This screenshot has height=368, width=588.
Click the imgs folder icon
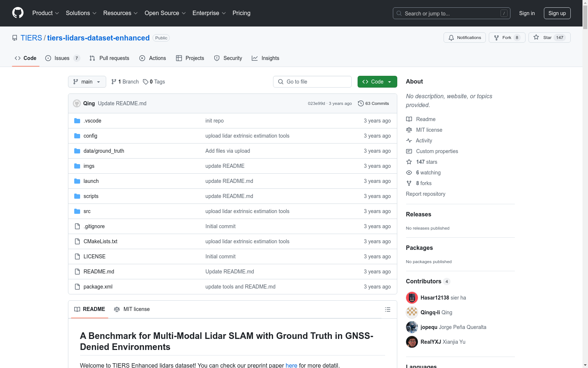pos(77,166)
